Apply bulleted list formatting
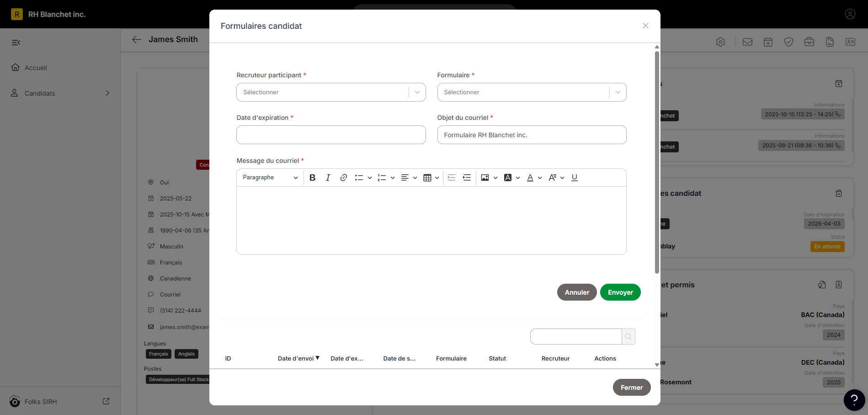This screenshot has height=415, width=868. coord(359,178)
